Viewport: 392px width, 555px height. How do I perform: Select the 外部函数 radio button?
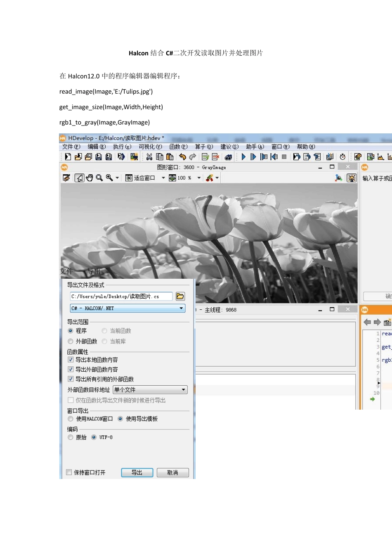[71, 342]
